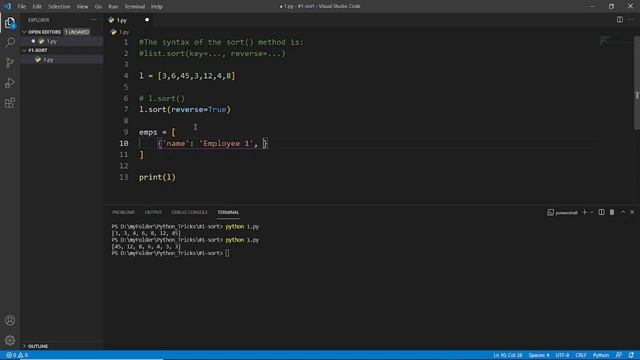Image resolution: width=640 pixels, height=360 pixels.
Task: Open the editor more actions ellipsis
Action: pos(631,20)
